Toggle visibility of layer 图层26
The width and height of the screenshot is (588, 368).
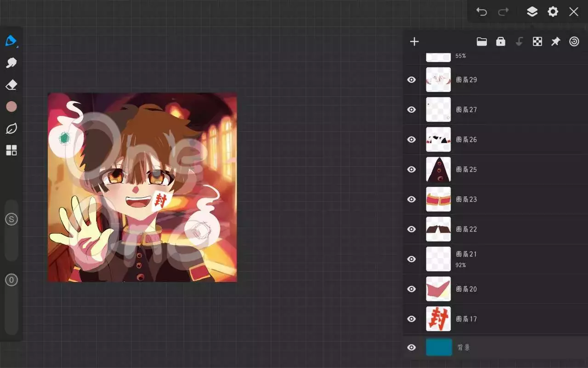click(x=412, y=139)
